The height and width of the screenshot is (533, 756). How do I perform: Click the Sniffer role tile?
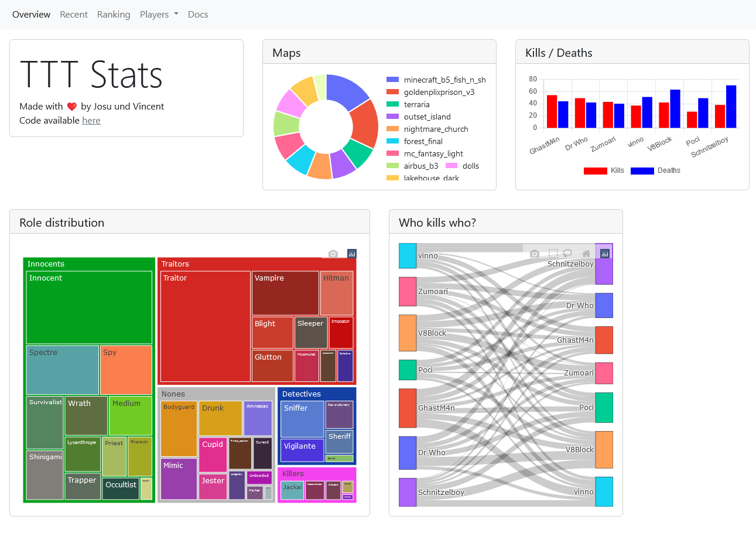point(302,419)
